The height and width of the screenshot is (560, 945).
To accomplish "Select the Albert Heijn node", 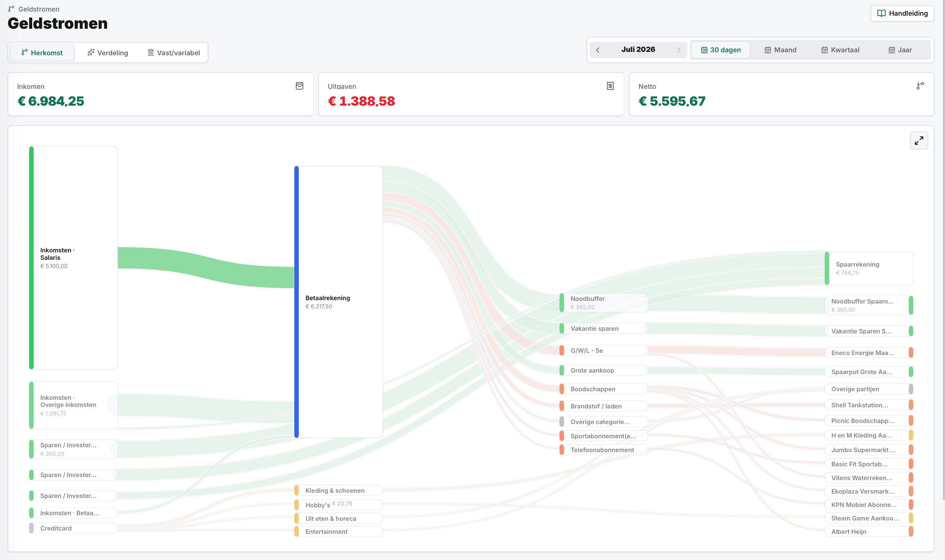I will 869,531.
